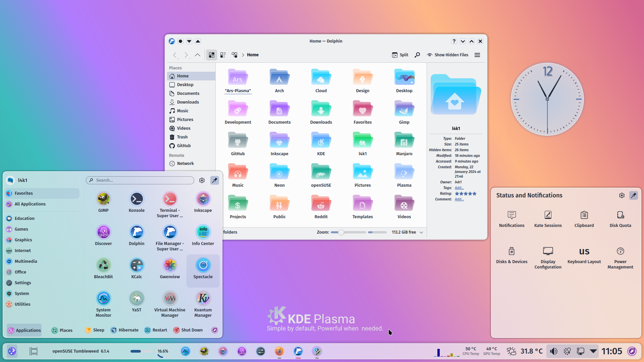644x362 pixels.
Task: Switch to Places tab in launcher
Action: (x=62, y=330)
